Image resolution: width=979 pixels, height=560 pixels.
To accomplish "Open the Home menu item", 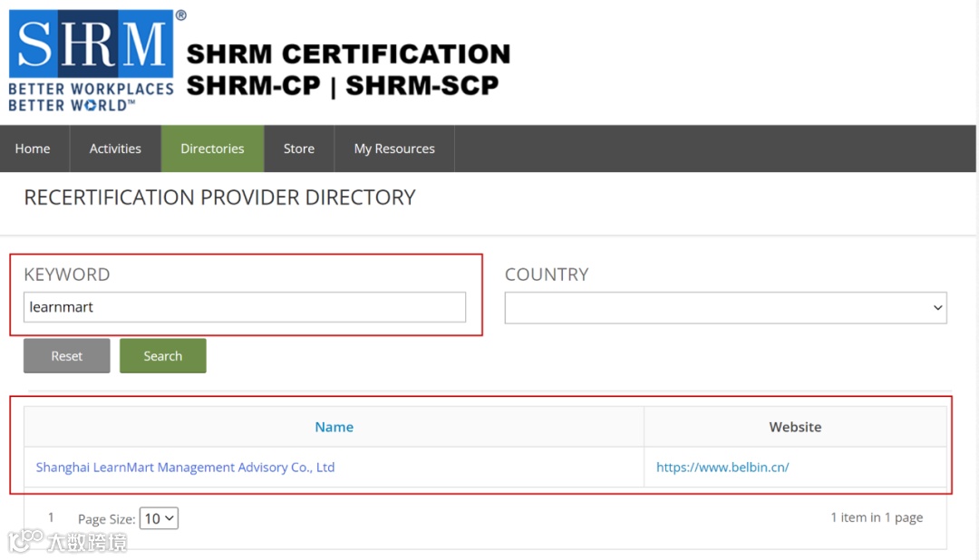I will [x=33, y=149].
